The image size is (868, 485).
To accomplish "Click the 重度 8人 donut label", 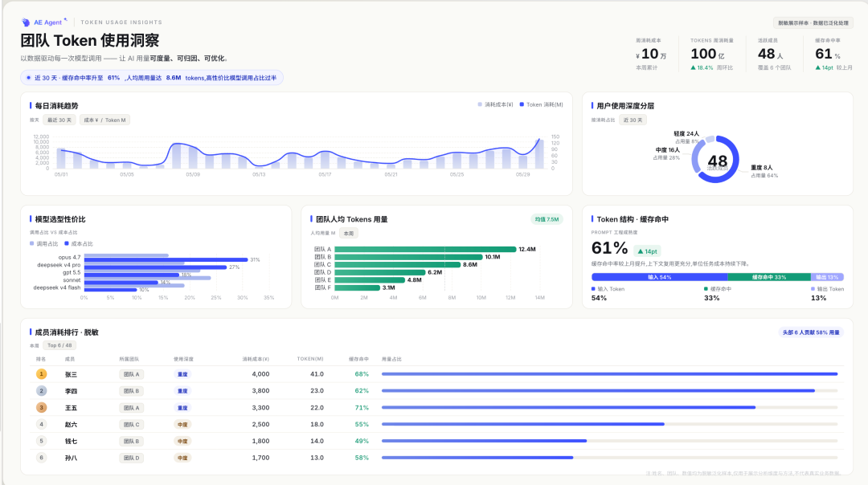I will pos(762,168).
